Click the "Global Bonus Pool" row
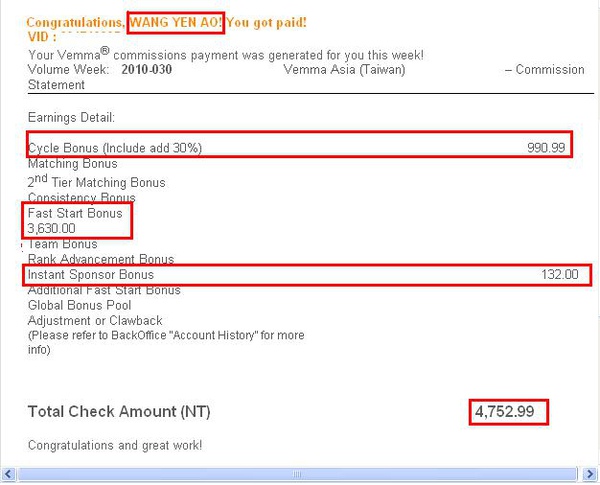600x485 pixels. (x=80, y=305)
